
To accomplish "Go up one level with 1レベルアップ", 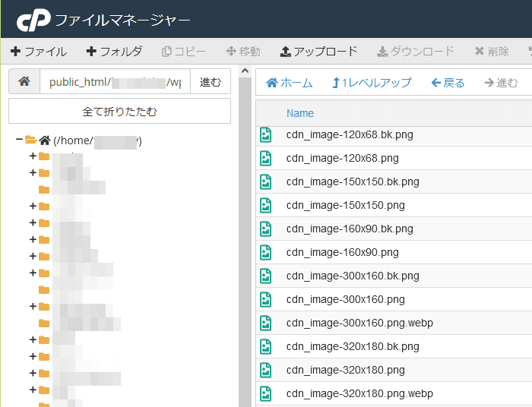I will [x=371, y=83].
